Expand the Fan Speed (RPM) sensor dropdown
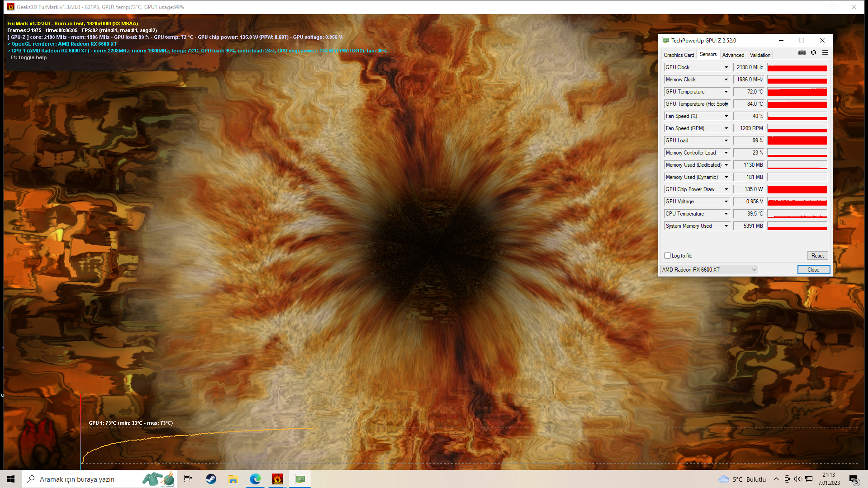Viewport: 868px width, 488px height. pos(726,128)
